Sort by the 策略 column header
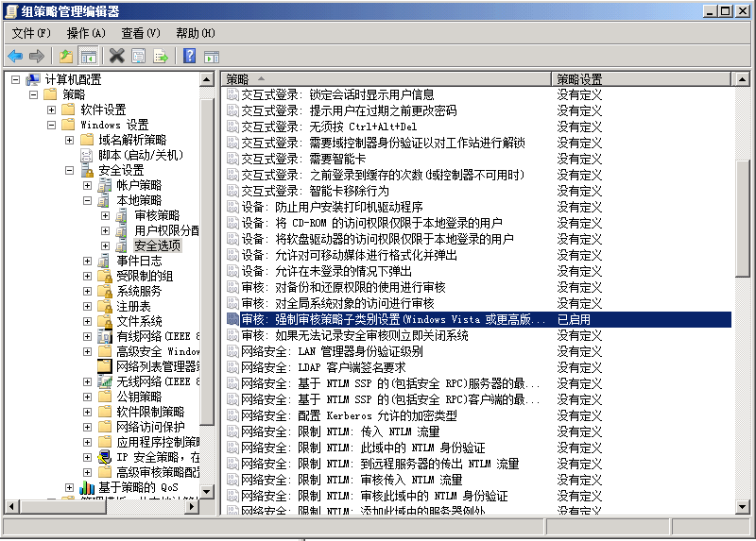Viewport: 756px width, 541px height. click(387, 78)
